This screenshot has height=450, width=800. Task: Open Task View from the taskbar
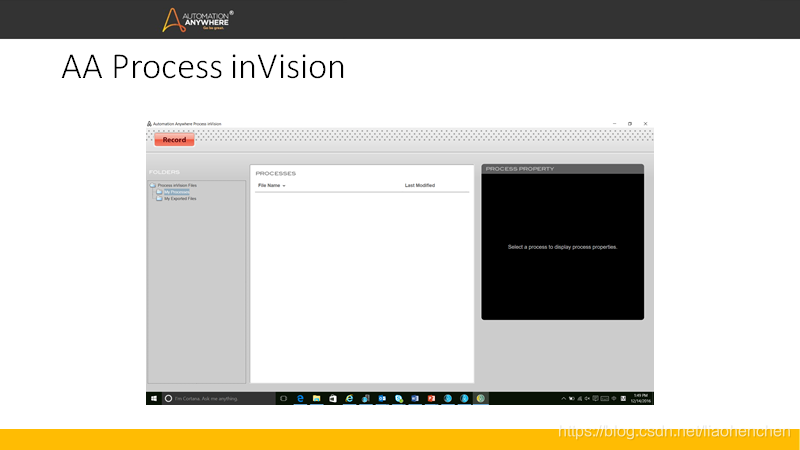(284, 398)
